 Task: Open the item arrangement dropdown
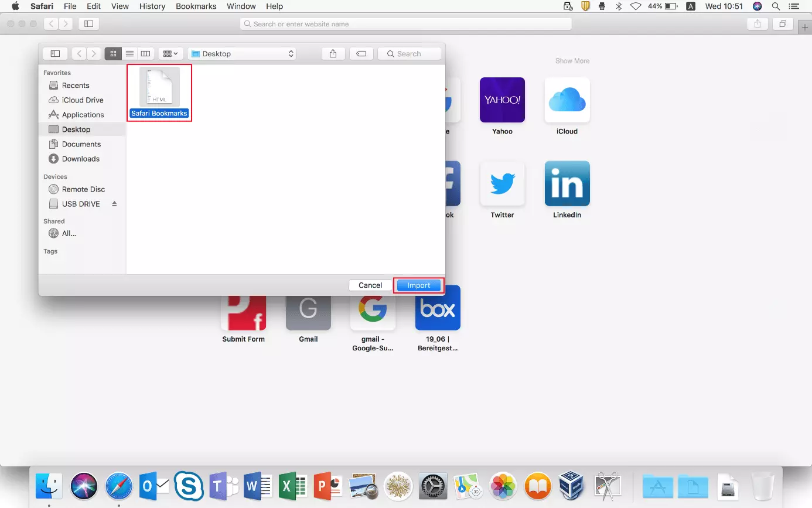pos(170,53)
